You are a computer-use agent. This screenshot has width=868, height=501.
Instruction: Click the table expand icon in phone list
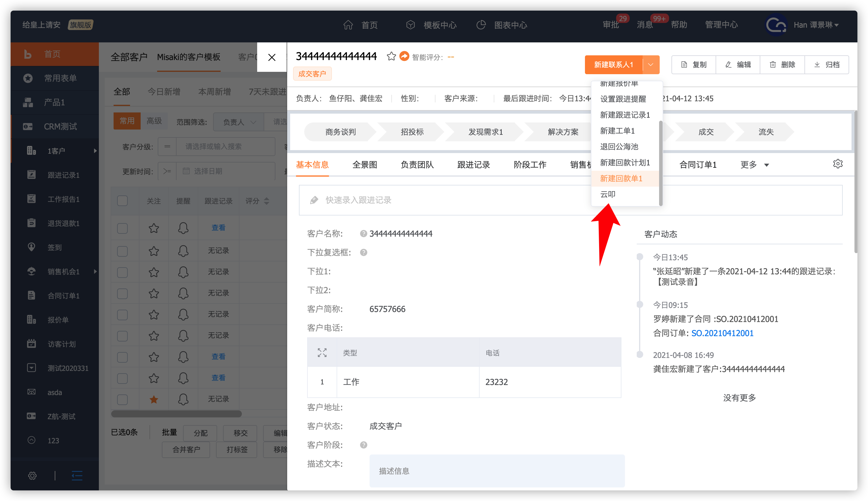pos(322,353)
